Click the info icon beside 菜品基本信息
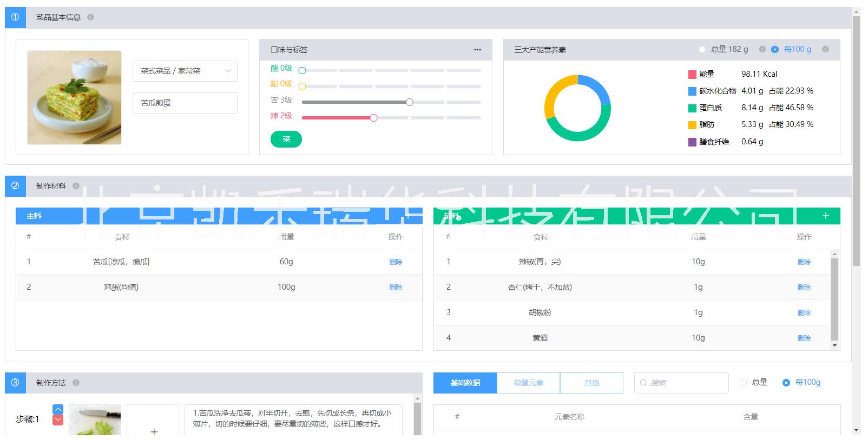868x440 pixels. tap(90, 17)
